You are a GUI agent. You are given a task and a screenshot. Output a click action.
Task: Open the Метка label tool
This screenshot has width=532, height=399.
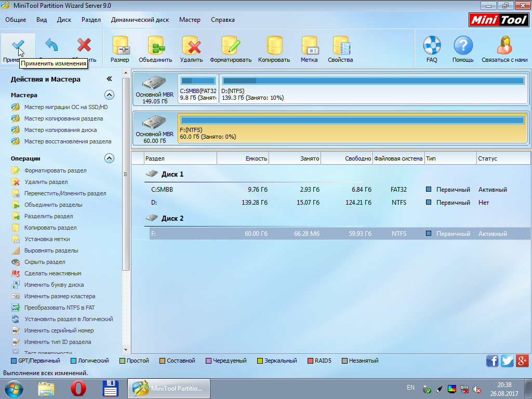point(309,50)
